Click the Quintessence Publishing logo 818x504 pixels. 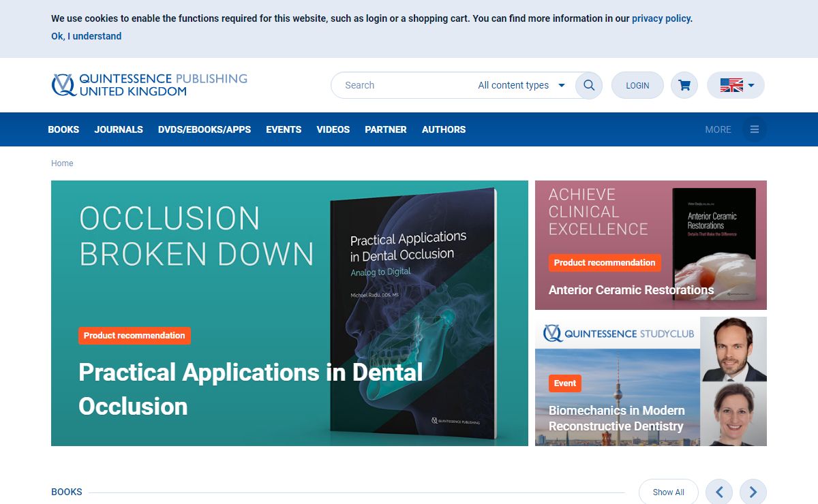(149, 85)
